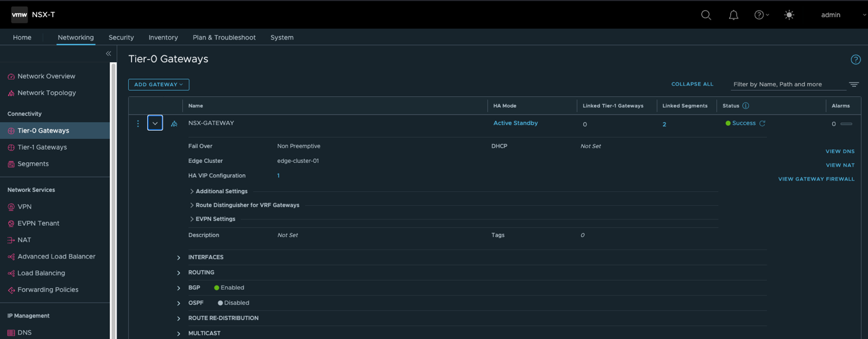Viewport: 868px width, 339px height.
Task: Switch to the Security tab
Action: (x=121, y=37)
